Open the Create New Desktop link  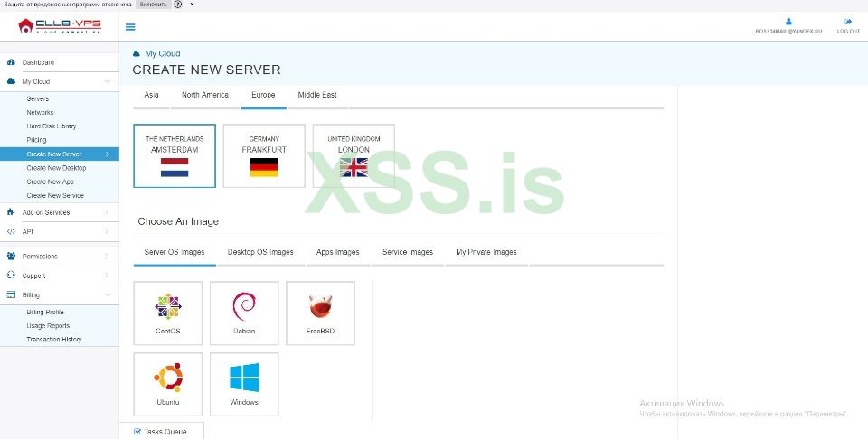56,168
